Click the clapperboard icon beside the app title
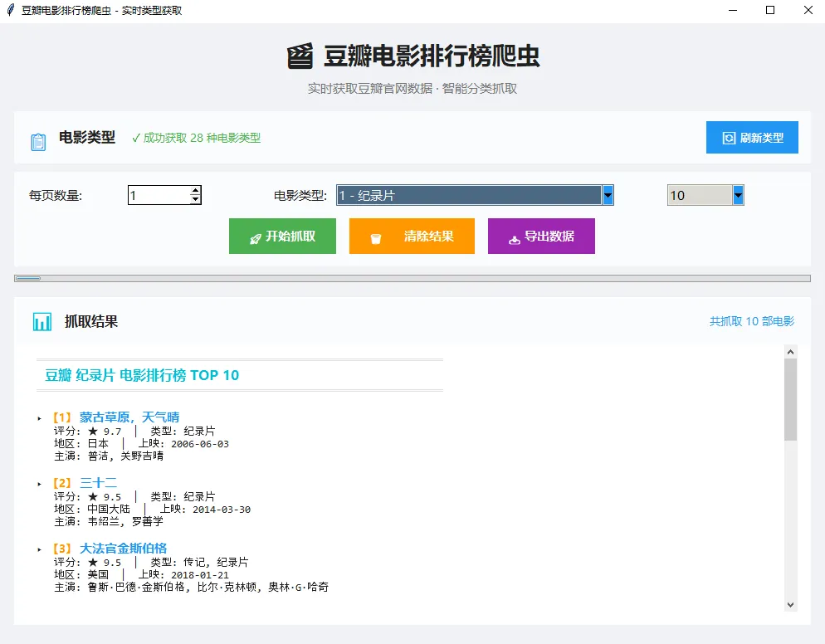The height and width of the screenshot is (644, 825). point(300,56)
